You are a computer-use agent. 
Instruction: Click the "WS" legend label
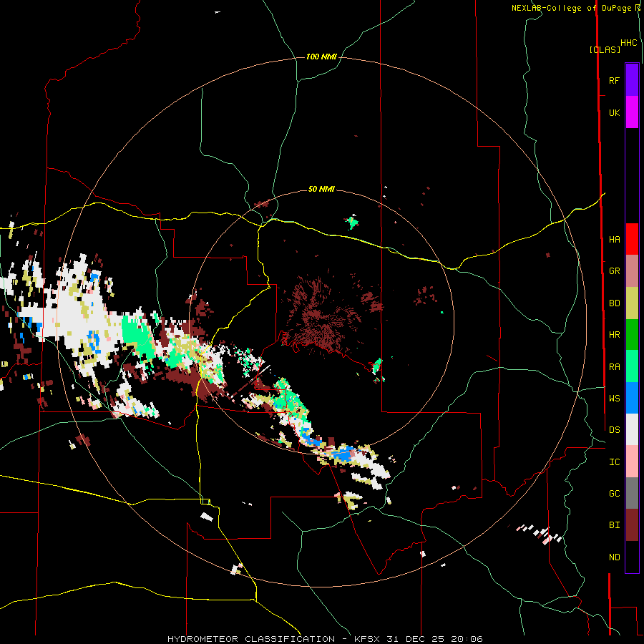[x=614, y=399]
